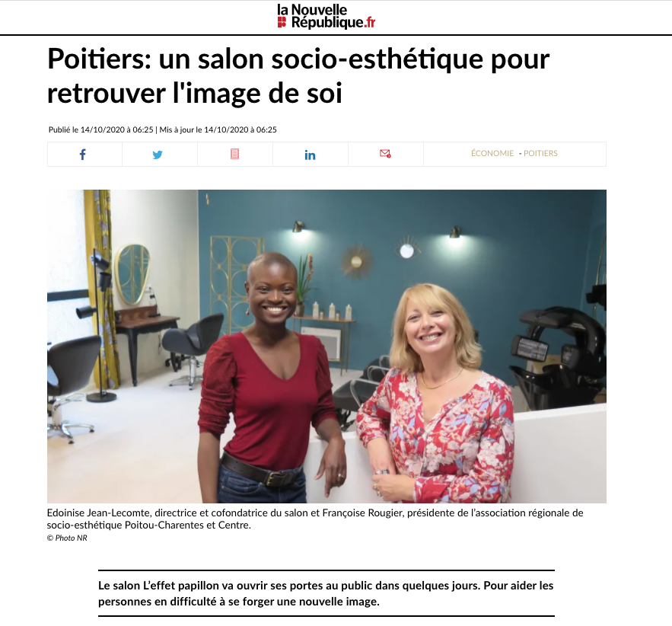Share the article on Twitter
Screen dimensions: 672x626
pos(158,155)
